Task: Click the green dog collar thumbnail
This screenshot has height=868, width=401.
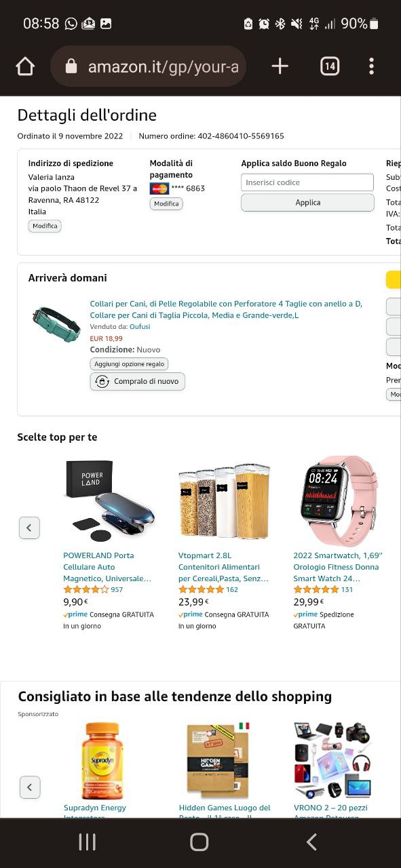Action: (56, 324)
